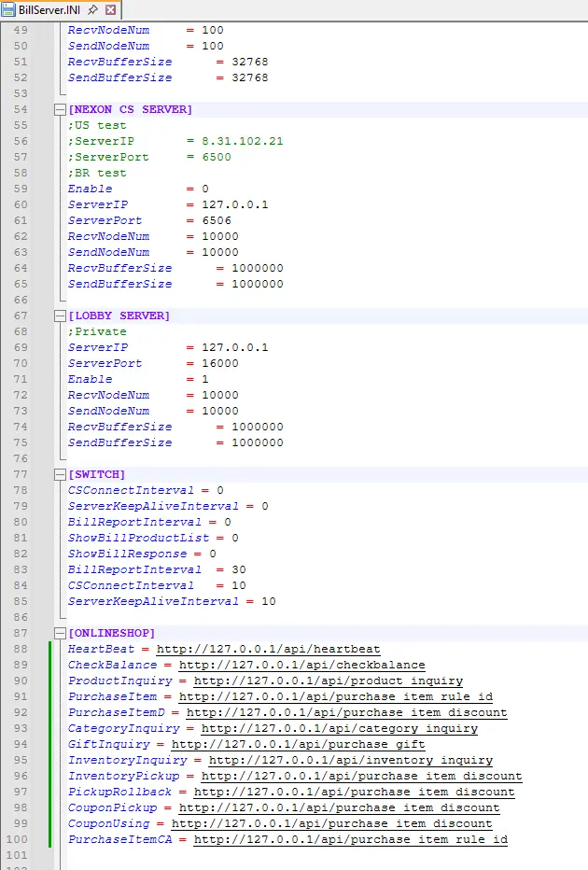The height and width of the screenshot is (870, 588).
Task: Open the InventoryInquiry inventory_inquiry URL
Action: (351, 760)
